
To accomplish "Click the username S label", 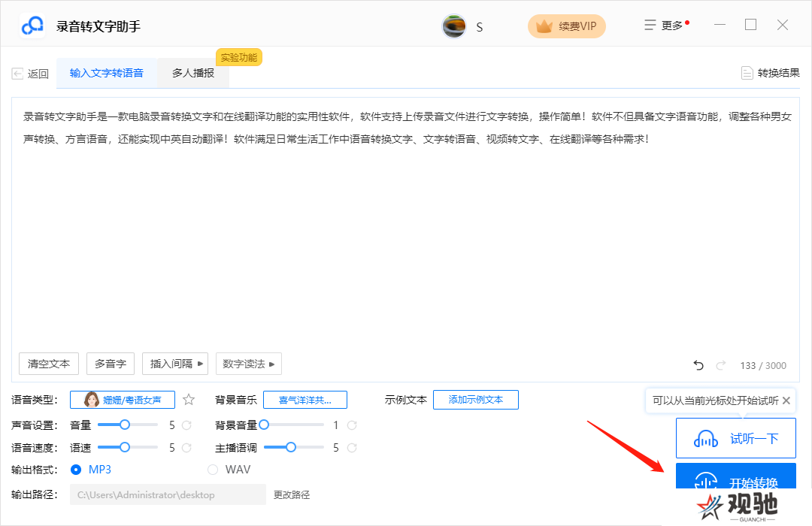I will [x=480, y=27].
